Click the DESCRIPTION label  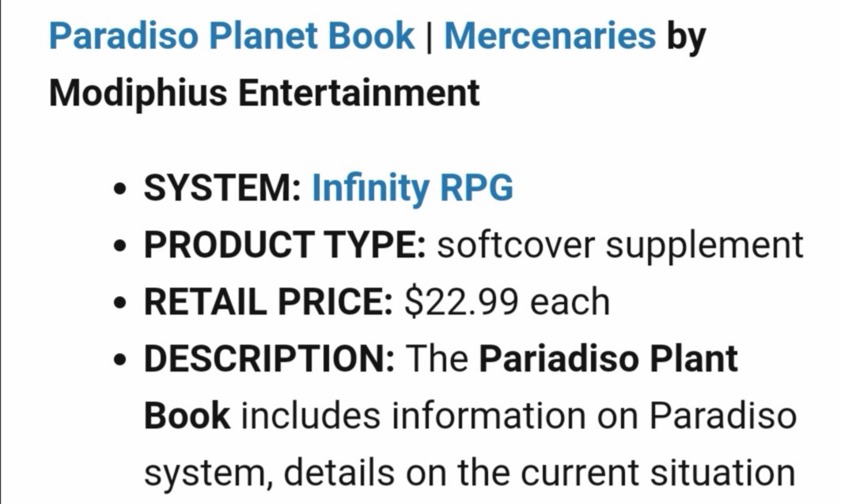pos(269,358)
